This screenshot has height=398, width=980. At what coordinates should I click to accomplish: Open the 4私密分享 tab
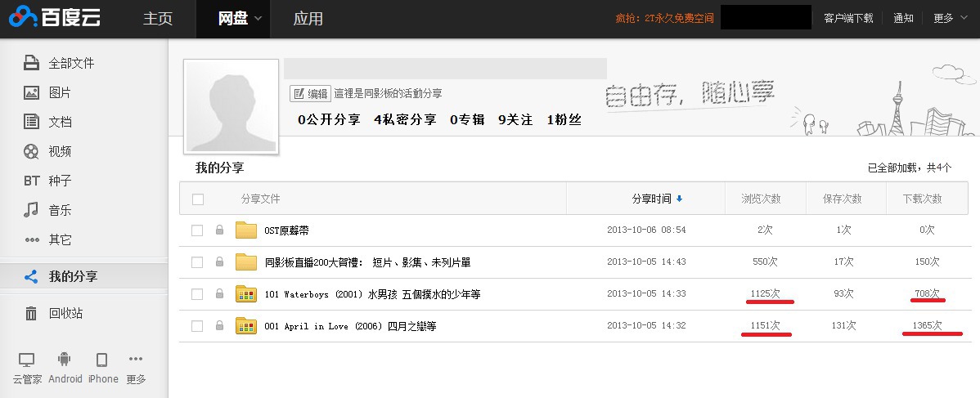(405, 119)
